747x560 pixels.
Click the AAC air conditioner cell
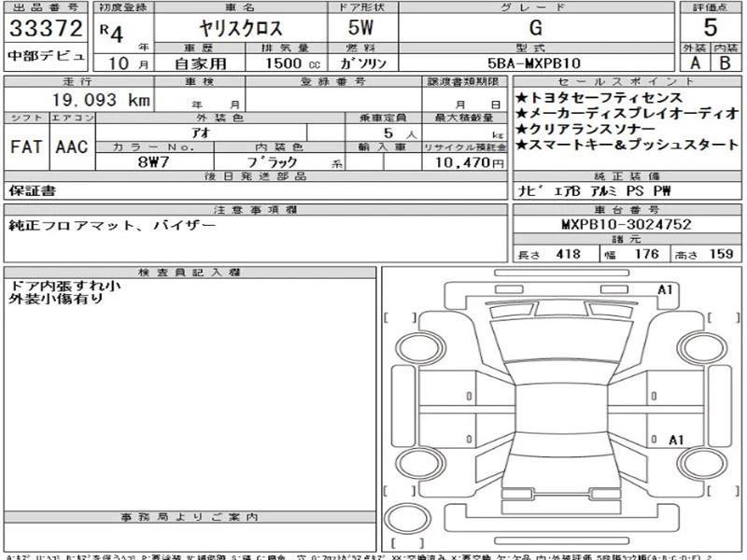(72, 147)
